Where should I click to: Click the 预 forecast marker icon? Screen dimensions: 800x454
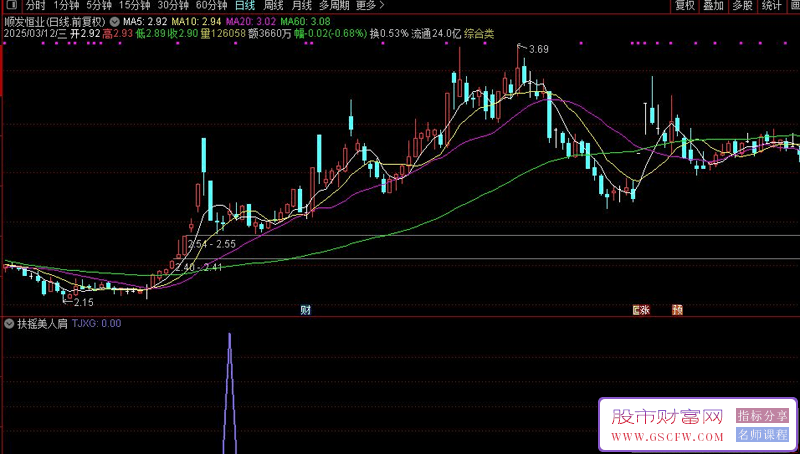coord(678,310)
